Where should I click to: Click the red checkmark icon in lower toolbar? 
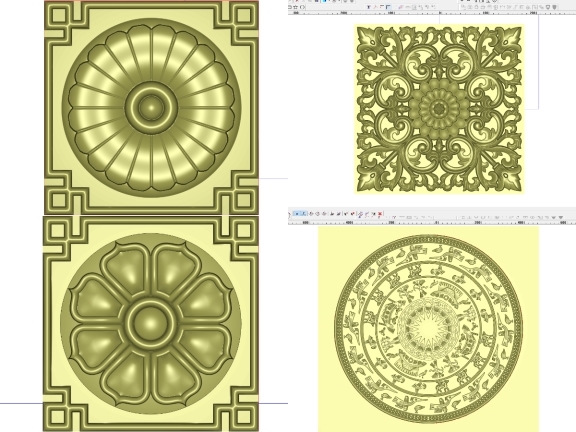352,214
